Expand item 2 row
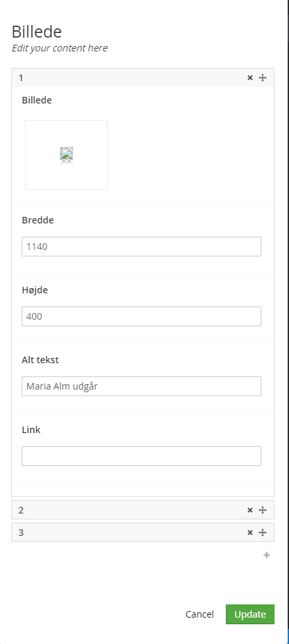This screenshot has width=289, height=644. [x=143, y=510]
